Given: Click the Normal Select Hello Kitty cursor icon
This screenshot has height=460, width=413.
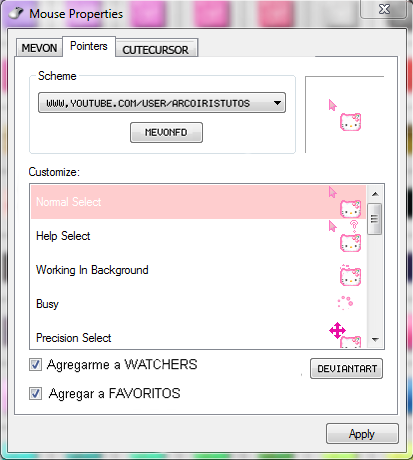Looking at the screenshot, I should [345, 202].
